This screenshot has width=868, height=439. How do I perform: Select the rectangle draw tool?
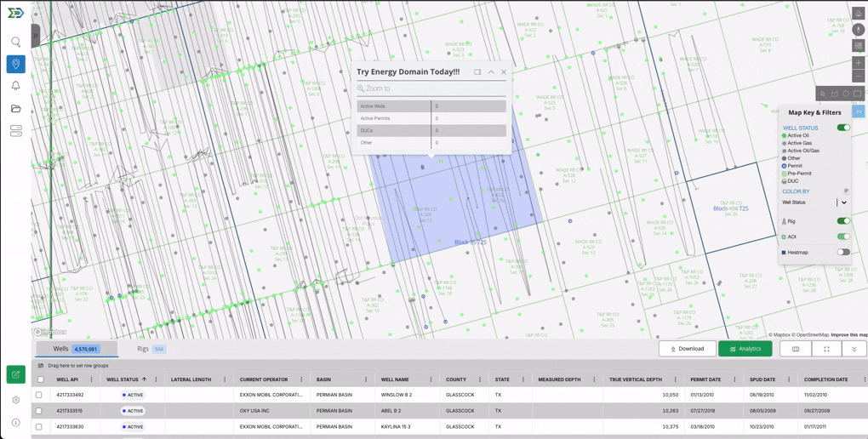858,94
